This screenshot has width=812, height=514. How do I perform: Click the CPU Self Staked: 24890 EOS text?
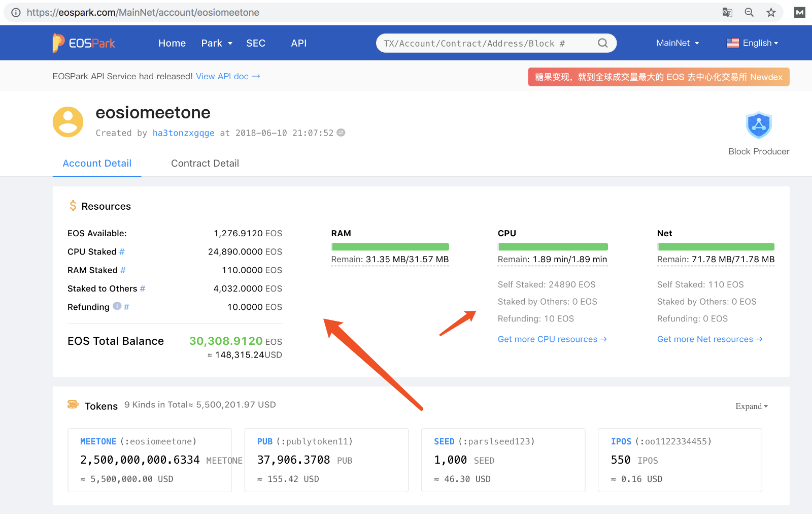pyautogui.click(x=547, y=284)
